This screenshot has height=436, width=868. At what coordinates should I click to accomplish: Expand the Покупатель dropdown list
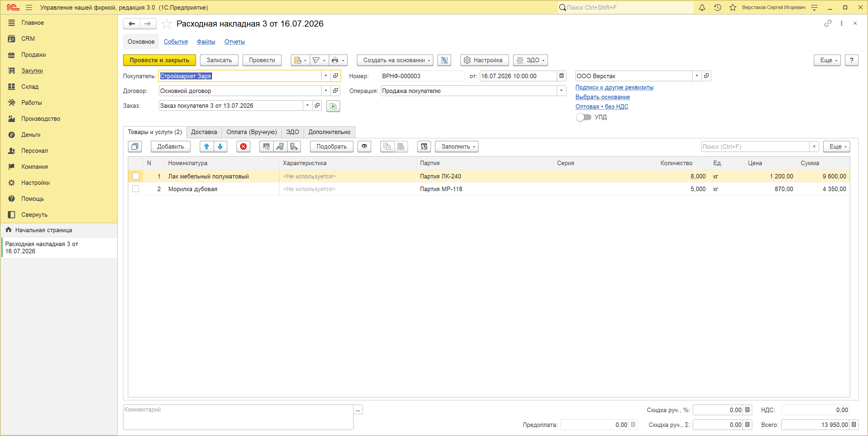tap(326, 76)
